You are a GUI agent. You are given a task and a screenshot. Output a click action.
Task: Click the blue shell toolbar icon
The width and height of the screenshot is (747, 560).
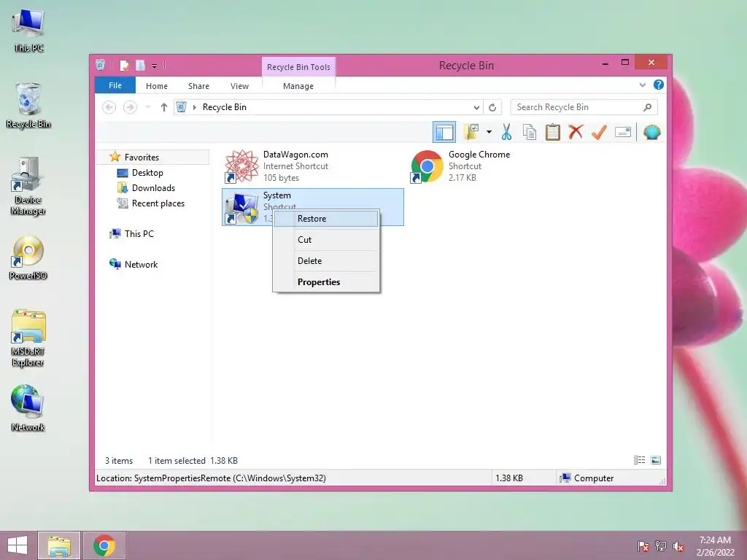tap(651, 132)
